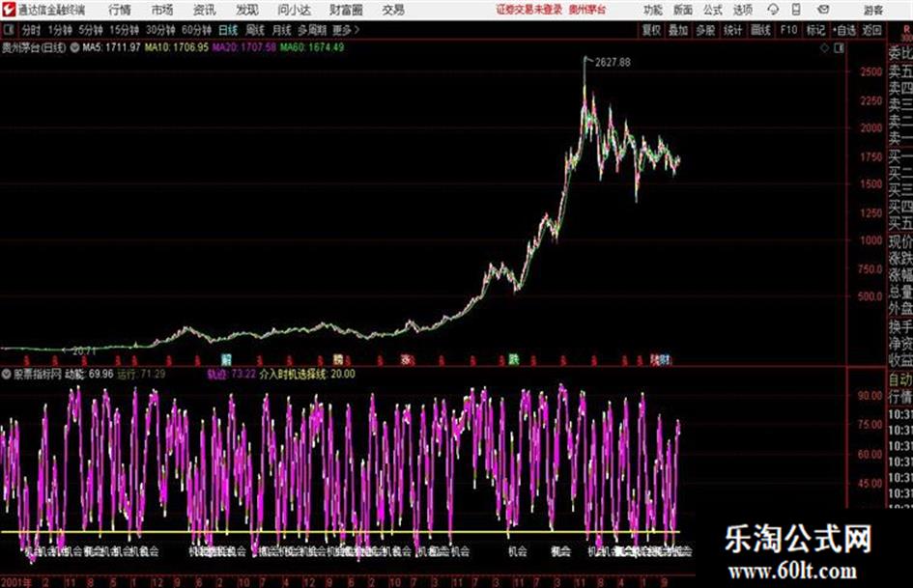Screen dimensions: 913x588
Task: Open the 版面 menu
Action: pyautogui.click(x=682, y=10)
